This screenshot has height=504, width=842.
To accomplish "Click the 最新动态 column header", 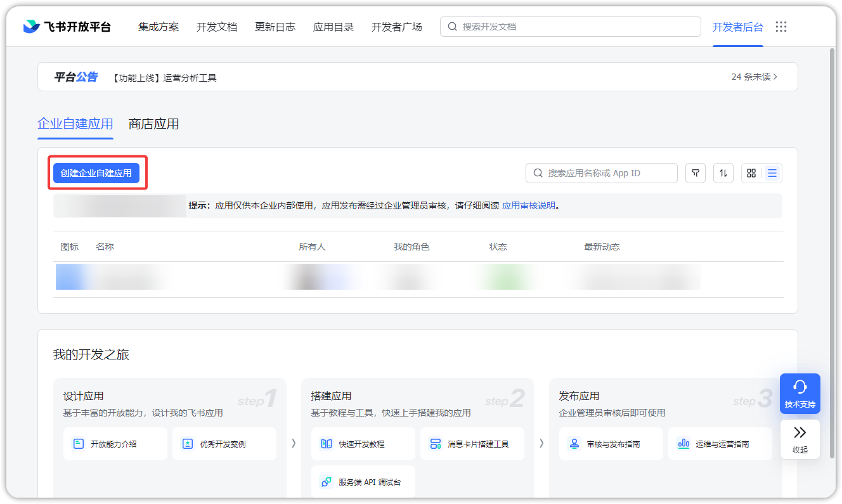I will tap(602, 247).
